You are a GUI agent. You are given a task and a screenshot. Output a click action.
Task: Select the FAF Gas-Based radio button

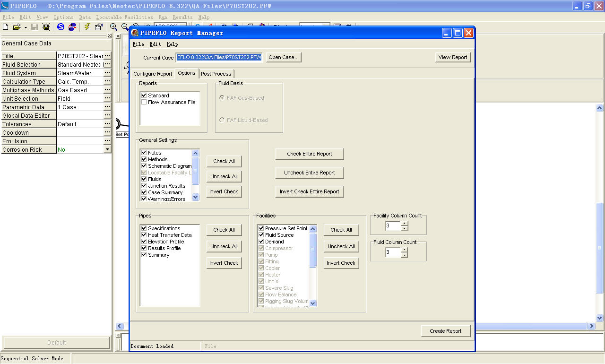(222, 98)
